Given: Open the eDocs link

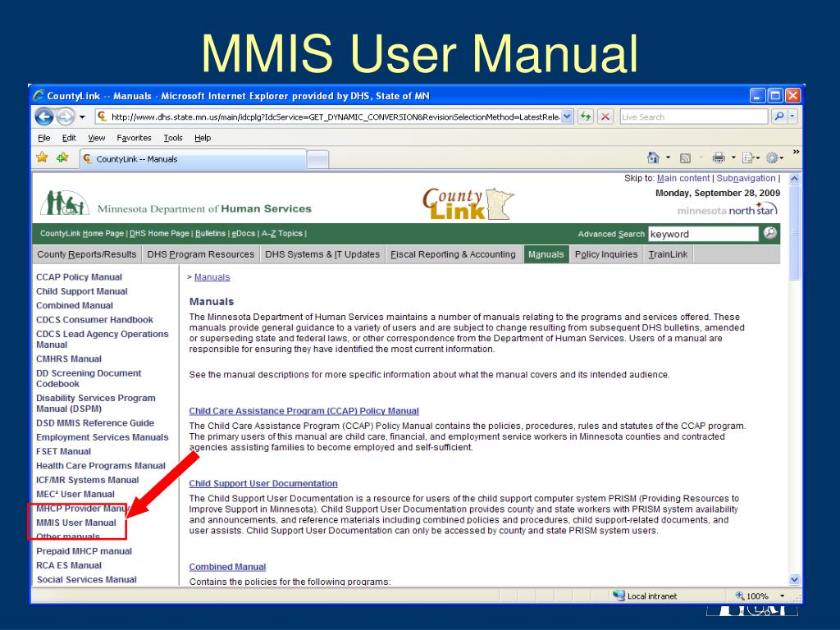Looking at the screenshot, I should click(243, 234).
